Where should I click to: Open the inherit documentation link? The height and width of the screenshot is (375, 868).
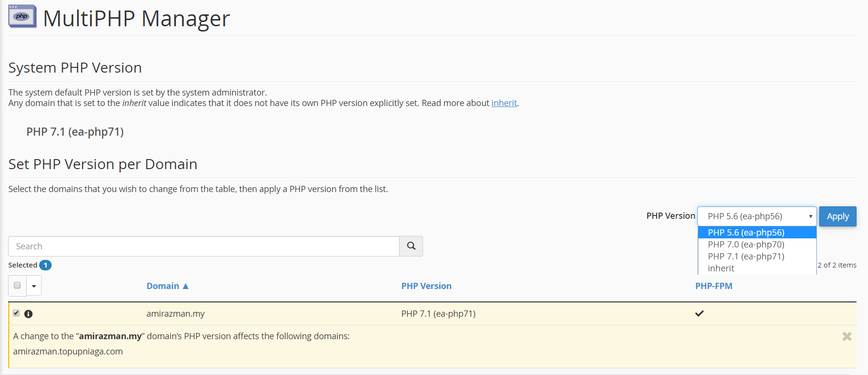[504, 103]
